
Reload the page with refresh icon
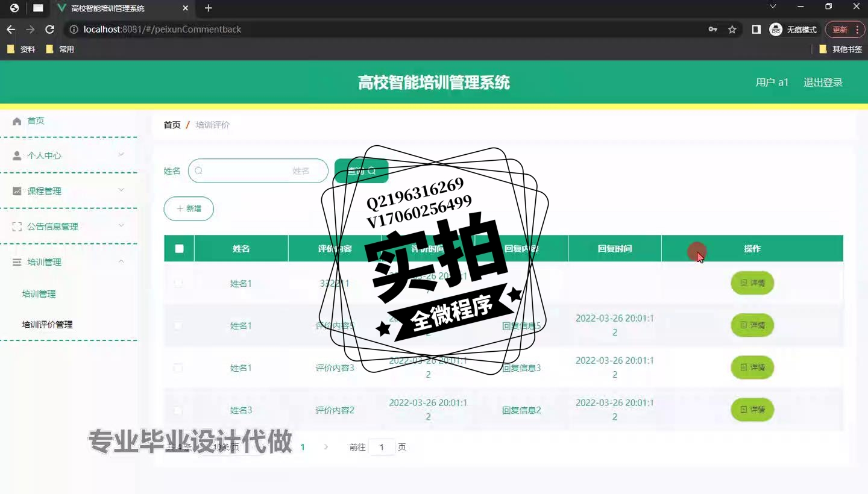pos(49,30)
